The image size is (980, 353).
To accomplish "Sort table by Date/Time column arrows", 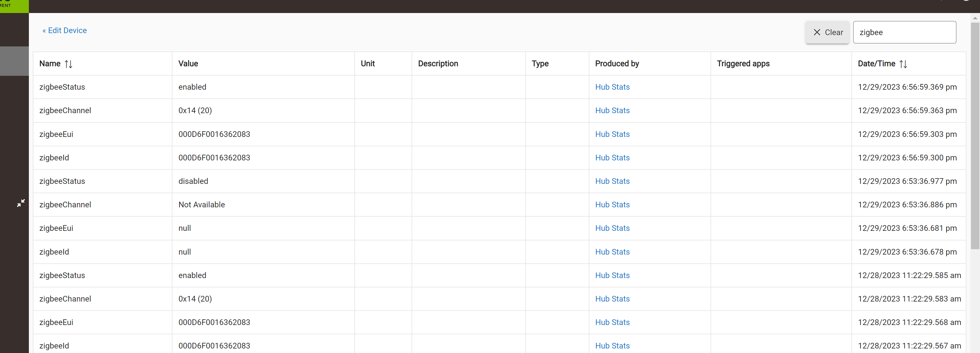I will pos(903,64).
